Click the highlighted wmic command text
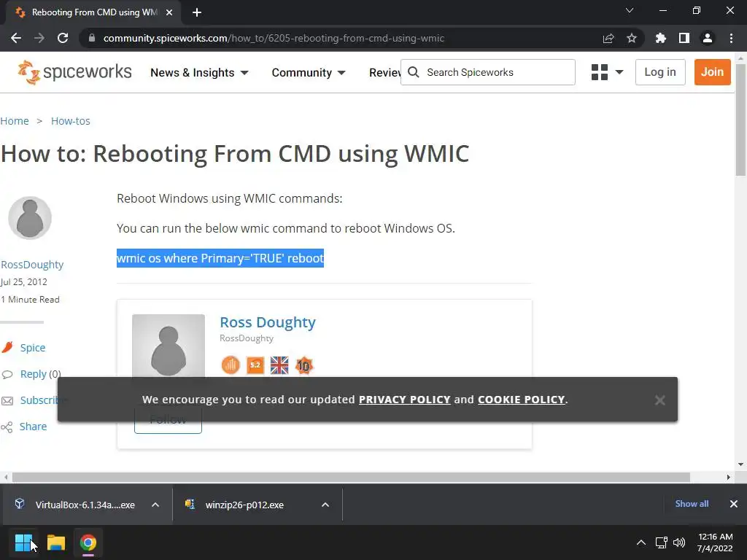Viewport: 747px width, 560px height. pyautogui.click(x=220, y=258)
